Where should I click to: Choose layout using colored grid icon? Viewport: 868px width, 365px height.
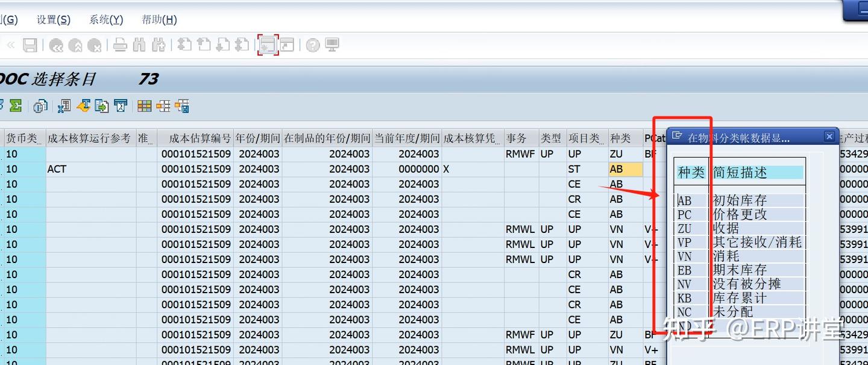pyautogui.click(x=143, y=106)
